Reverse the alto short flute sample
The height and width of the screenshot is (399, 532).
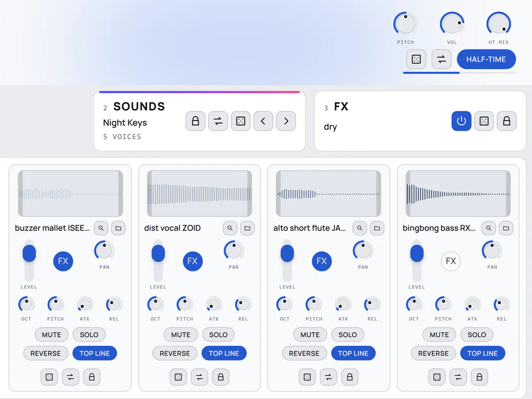304,353
